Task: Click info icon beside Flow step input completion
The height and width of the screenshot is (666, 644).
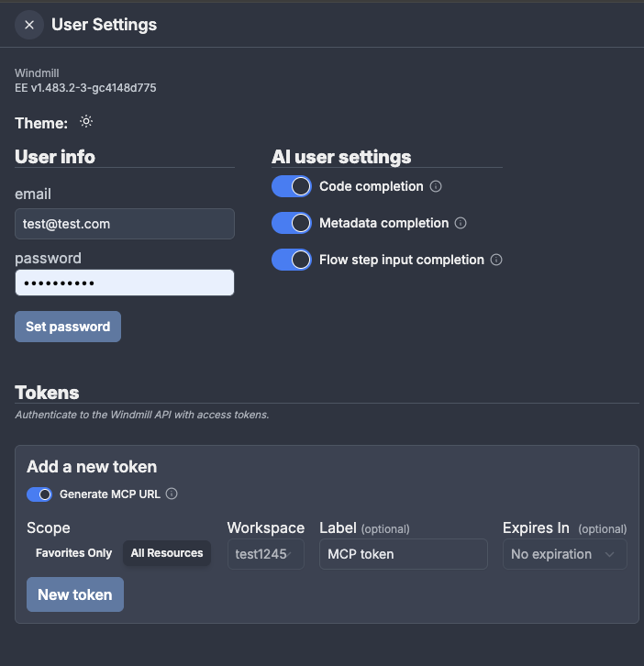Action: pyautogui.click(x=496, y=260)
